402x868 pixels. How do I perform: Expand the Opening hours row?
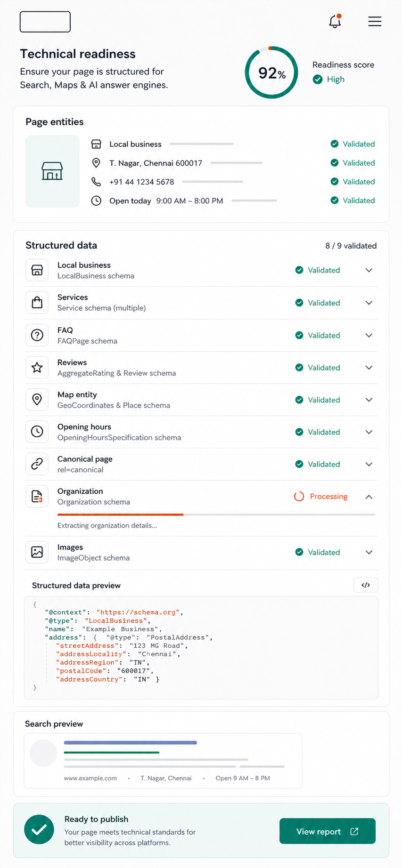(369, 432)
